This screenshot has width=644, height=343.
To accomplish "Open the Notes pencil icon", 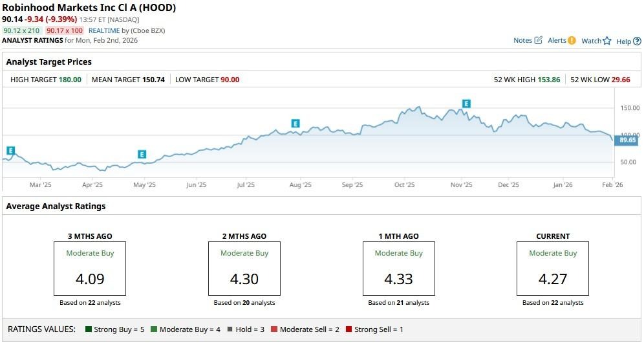I will click(x=538, y=41).
